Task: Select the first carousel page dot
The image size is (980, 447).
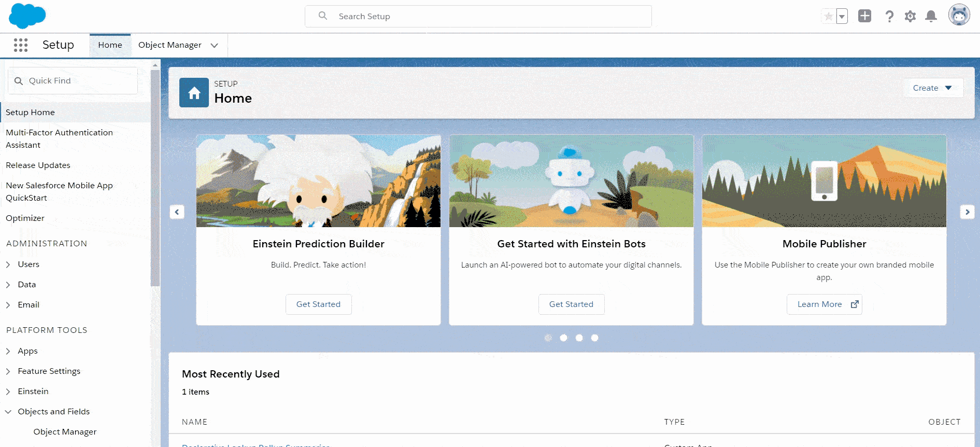Action: 548,338
